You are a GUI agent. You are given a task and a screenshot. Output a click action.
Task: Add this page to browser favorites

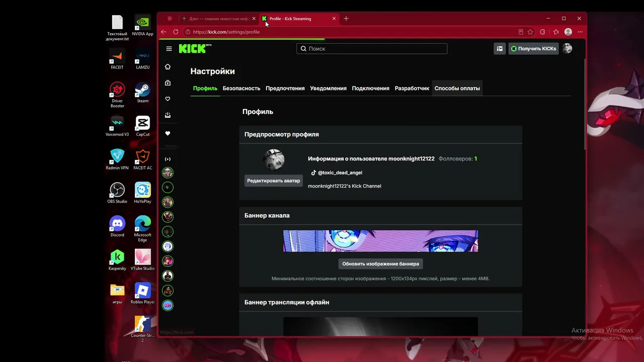pos(530,32)
